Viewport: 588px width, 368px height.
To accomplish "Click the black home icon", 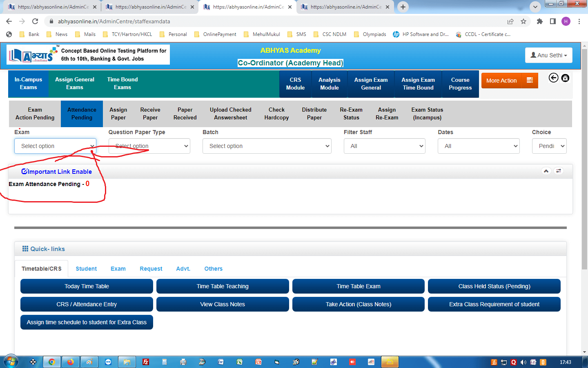I will click(565, 78).
